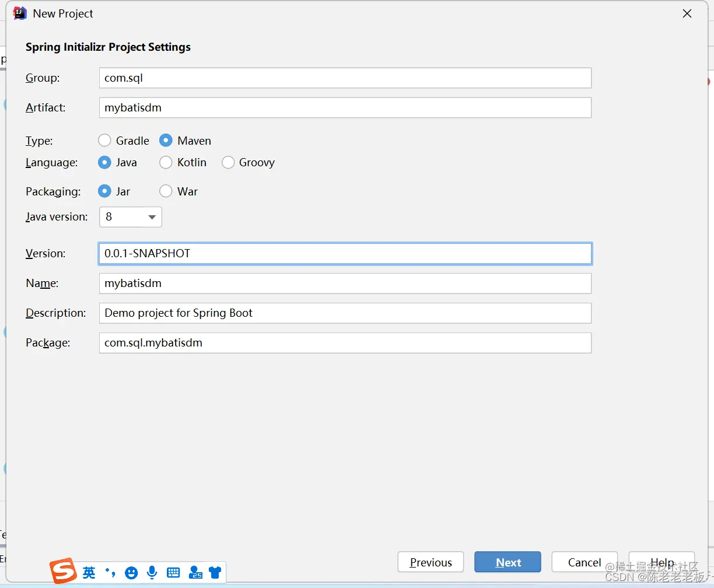Click the Sogou input method logo
This screenshot has width=714, height=588.
62,571
